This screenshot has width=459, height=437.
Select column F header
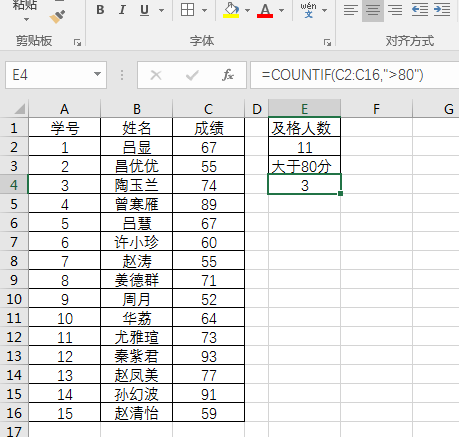(x=376, y=109)
